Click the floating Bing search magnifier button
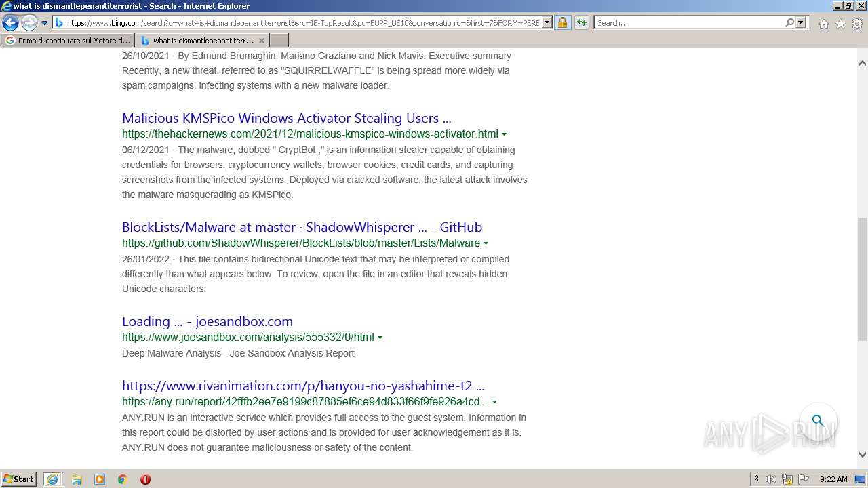The image size is (868, 488). coord(818,420)
